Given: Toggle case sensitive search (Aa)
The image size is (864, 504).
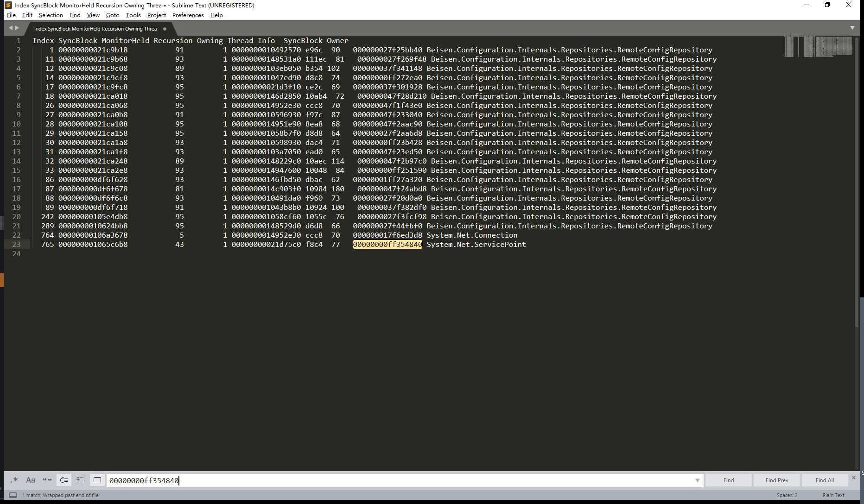Looking at the screenshot, I should tap(31, 480).
